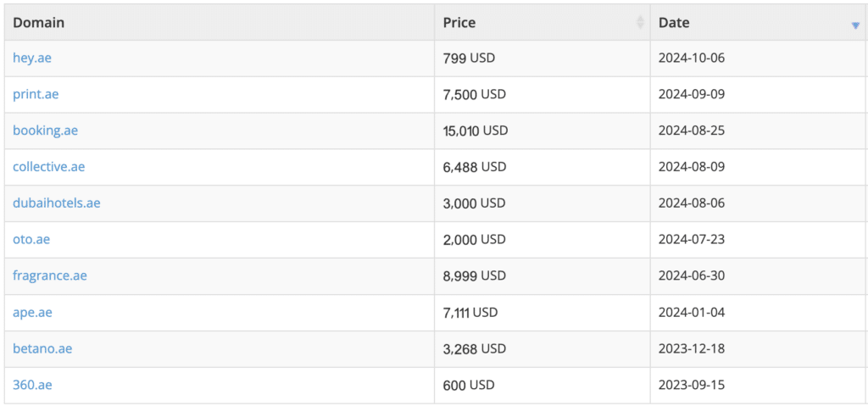Open the collective.ae link
The width and height of the screenshot is (868, 406).
coord(48,167)
